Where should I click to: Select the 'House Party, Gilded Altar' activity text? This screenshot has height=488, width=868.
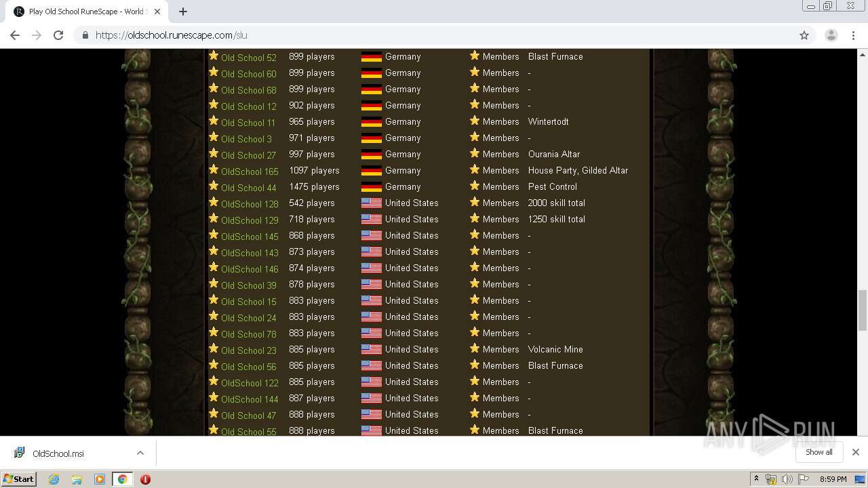(x=578, y=170)
